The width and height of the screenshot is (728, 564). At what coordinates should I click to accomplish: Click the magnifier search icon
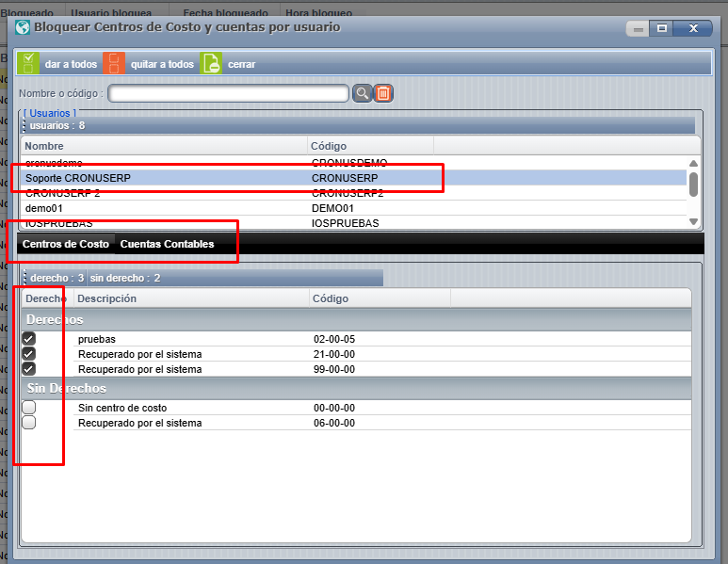tap(362, 93)
